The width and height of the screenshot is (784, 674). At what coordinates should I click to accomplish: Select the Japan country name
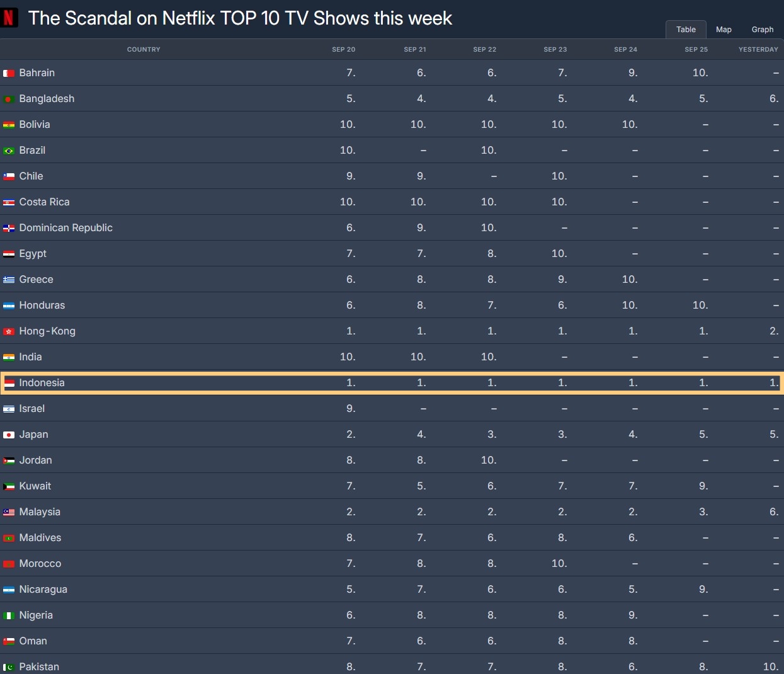[33, 435]
